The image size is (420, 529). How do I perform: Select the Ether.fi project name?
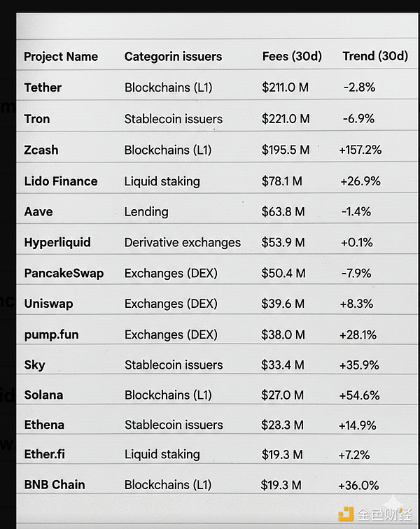44,454
